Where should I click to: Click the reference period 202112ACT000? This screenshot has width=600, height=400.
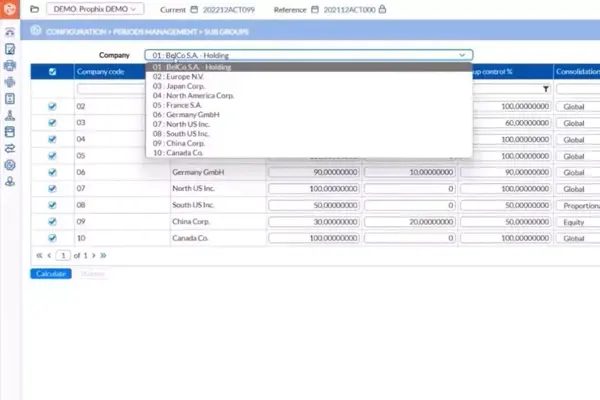pos(349,10)
